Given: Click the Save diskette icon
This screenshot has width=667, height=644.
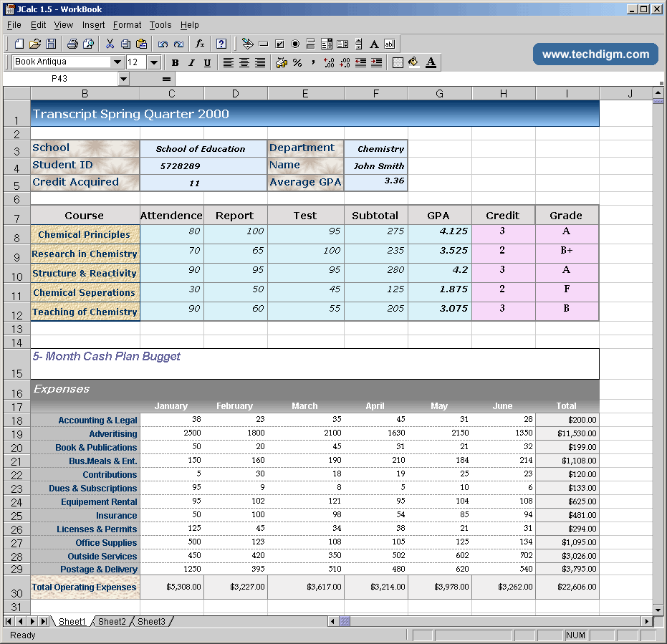Looking at the screenshot, I should coord(50,44).
